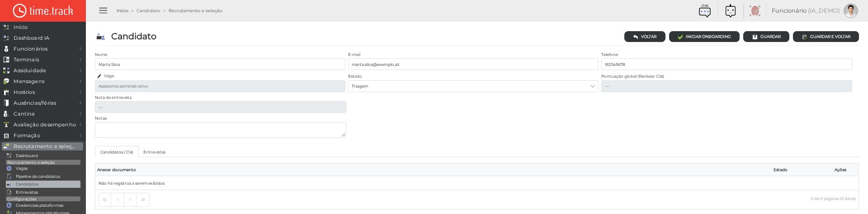This screenshot has width=868, height=214.
Task: Click the Funcionário (IA_DEMO) user label
Action: [x=806, y=11]
